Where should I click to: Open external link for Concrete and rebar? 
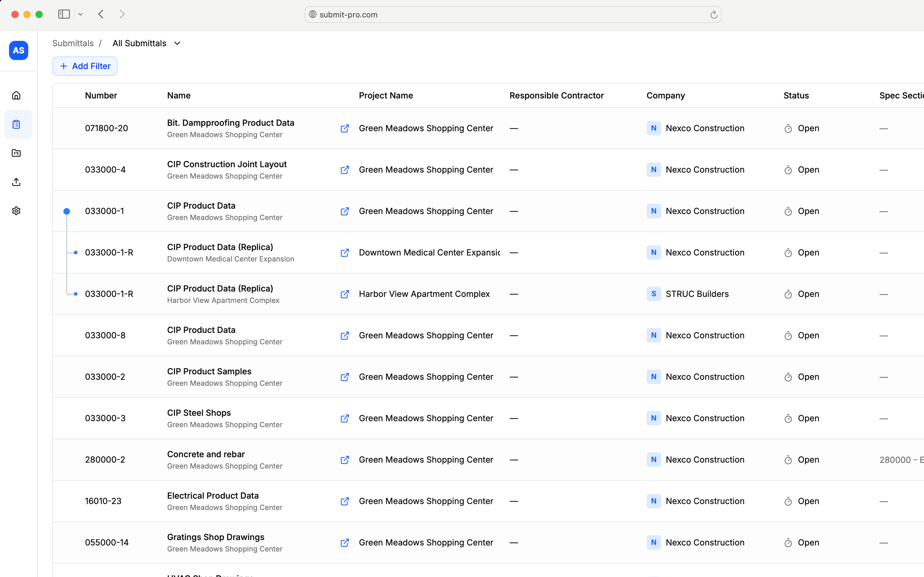tap(345, 460)
